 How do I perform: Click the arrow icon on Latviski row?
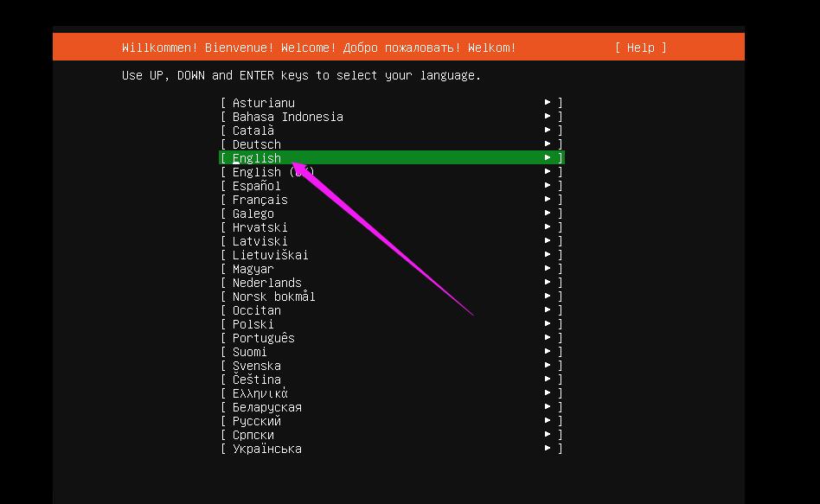(x=548, y=241)
